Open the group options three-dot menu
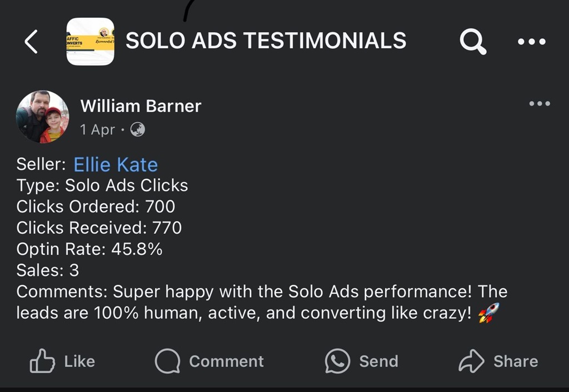Screen dimensions: 569x392 coord(531,42)
